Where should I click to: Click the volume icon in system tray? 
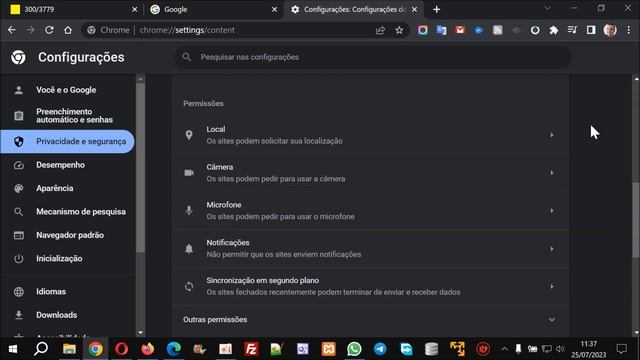point(560,349)
